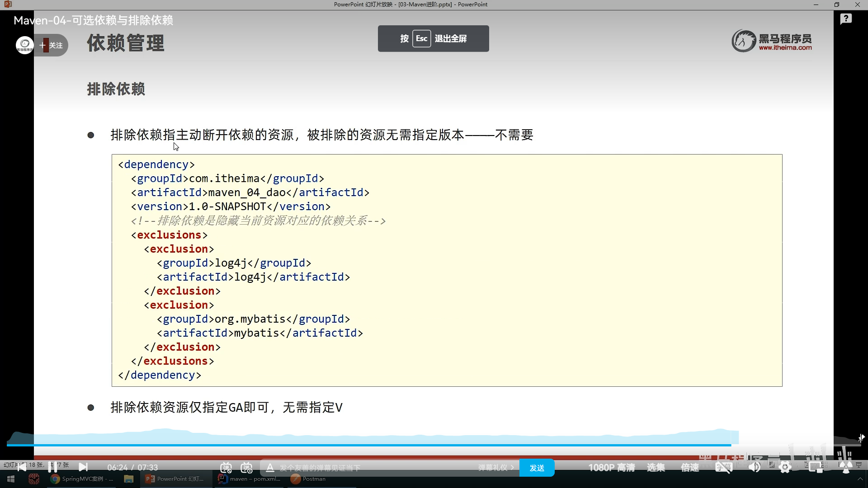Click the 发送 send button
The width and height of the screenshot is (868, 488).
point(537,468)
